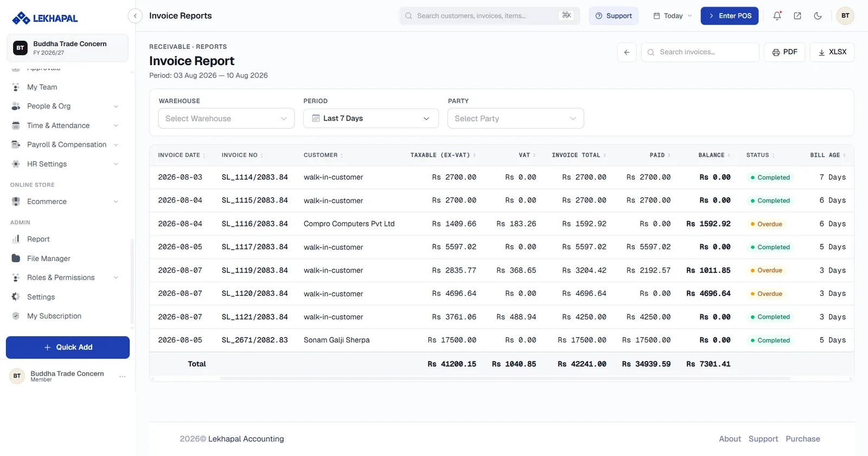Click the HR Settings gear icon
This screenshot has width=868, height=456.
pos(16,164)
